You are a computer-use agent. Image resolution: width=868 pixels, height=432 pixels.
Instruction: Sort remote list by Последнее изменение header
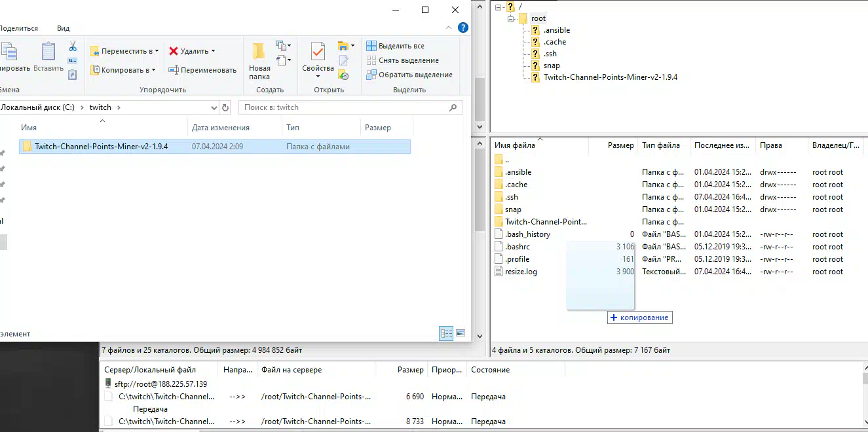pos(723,145)
